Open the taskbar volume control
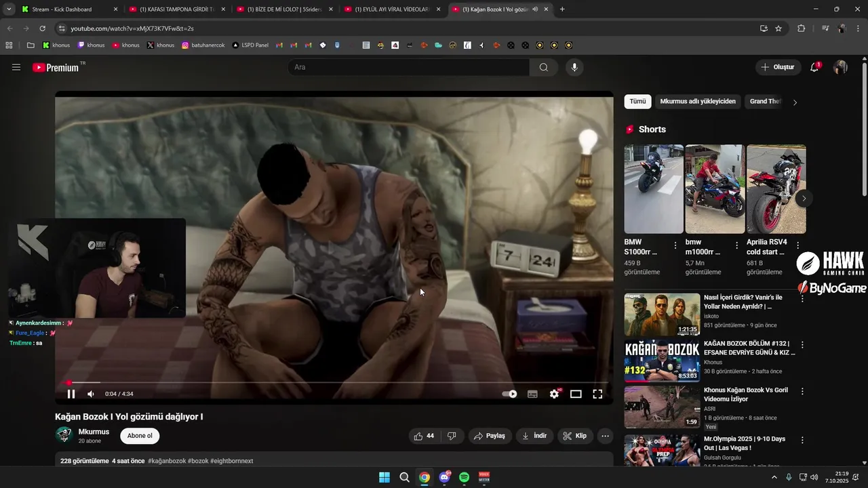The image size is (868, 488). tap(814, 477)
